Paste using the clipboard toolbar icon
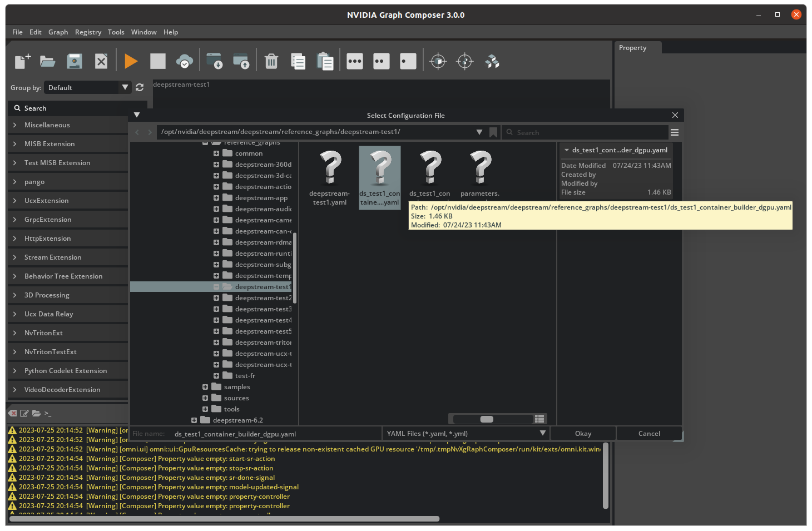The width and height of the screenshot is (812, 531). [325, 61]
